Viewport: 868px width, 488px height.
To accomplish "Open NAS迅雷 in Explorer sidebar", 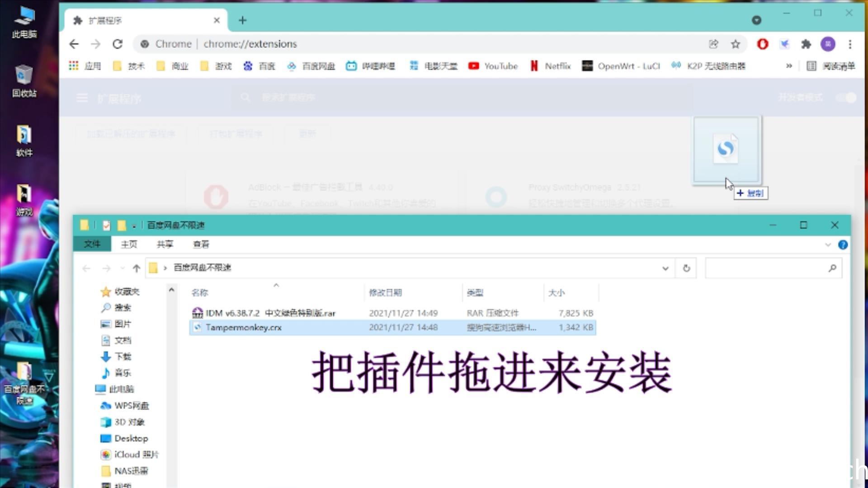I will pyautogui.click(x=124, y=471).
